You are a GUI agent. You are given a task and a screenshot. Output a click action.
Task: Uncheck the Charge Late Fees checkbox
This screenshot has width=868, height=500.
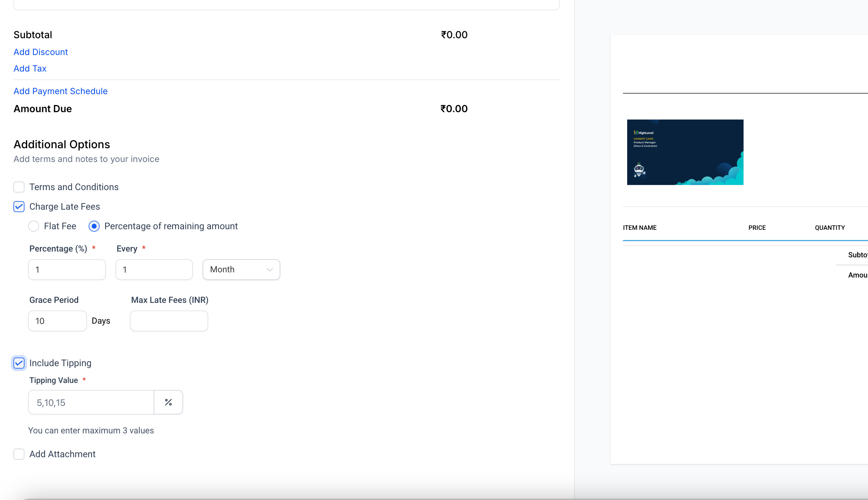click(x=19, y=207)
